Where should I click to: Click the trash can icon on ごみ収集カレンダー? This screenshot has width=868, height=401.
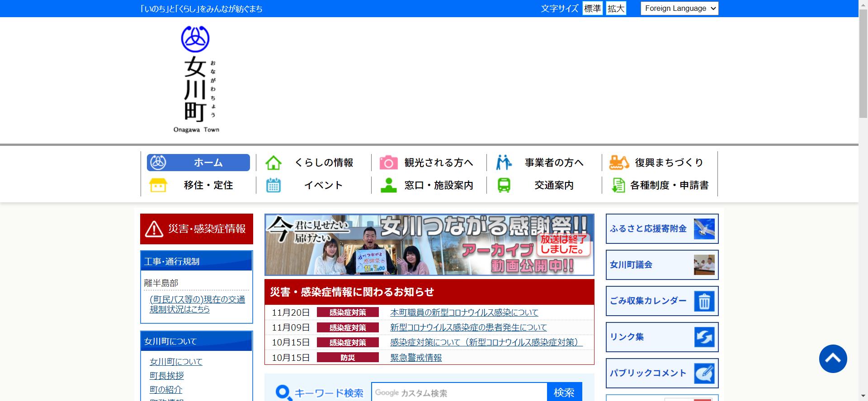[704, 301]
